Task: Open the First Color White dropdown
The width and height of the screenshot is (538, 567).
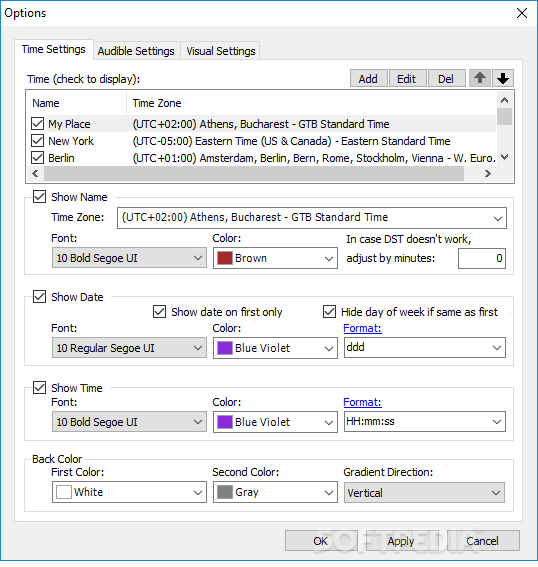Action: click(129, 492)
